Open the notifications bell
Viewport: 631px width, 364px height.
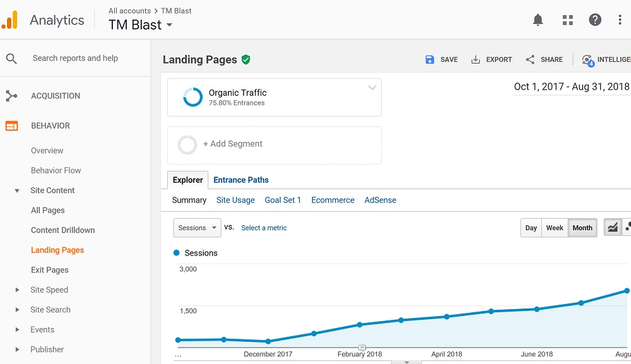538,20
